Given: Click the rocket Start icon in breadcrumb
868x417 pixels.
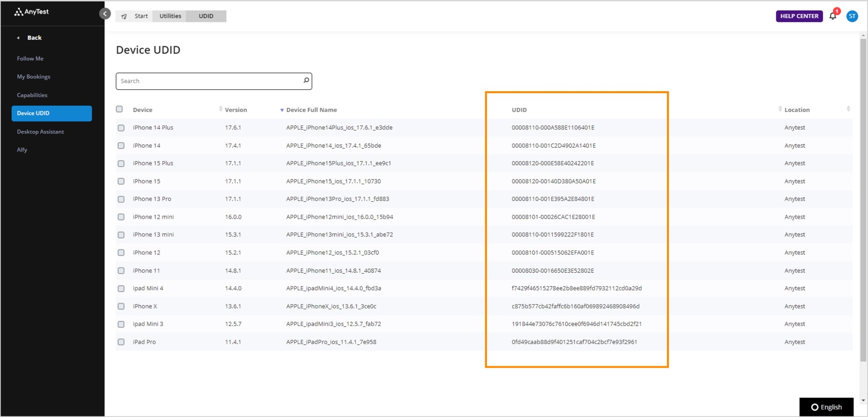Looking at the screenshot, I should [124, 16].
